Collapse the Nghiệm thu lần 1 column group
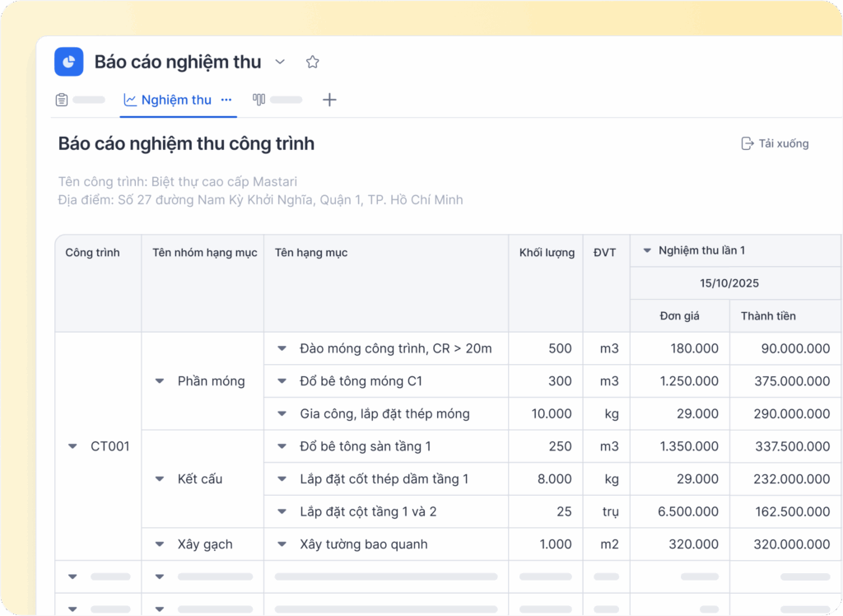Screen dimensions: 843x616 [x=647, y=250]
